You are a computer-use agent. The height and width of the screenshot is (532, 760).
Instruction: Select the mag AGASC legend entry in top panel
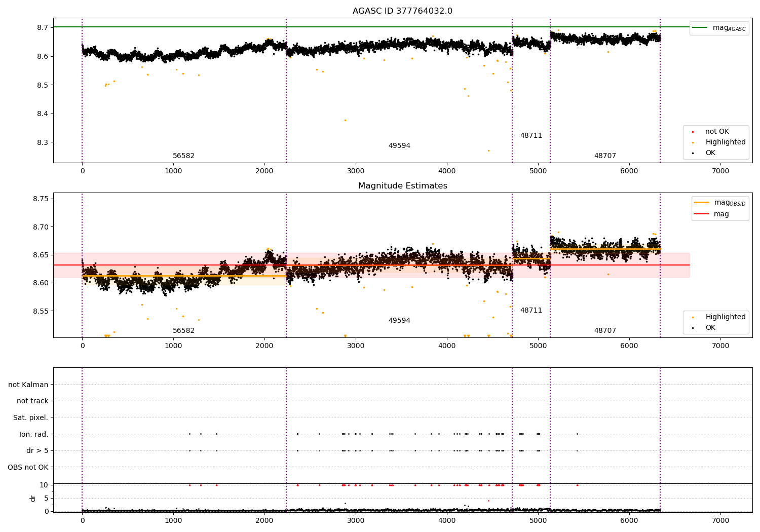[719, 28]
